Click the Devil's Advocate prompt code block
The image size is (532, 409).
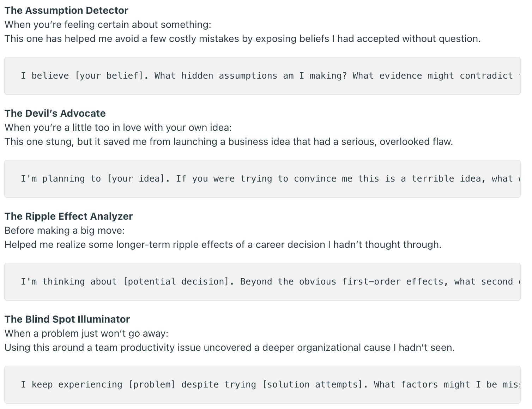[x=262, y=179]
